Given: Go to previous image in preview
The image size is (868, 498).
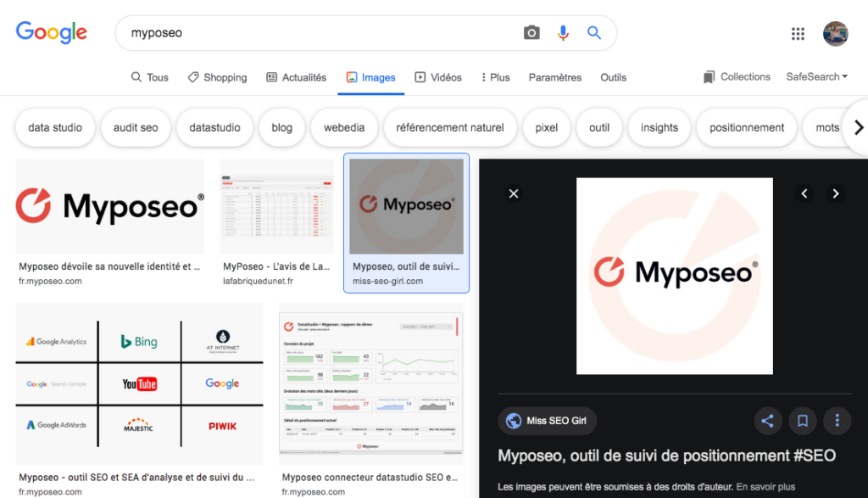Looking at the screenshot, I should (x=804, y=193).
